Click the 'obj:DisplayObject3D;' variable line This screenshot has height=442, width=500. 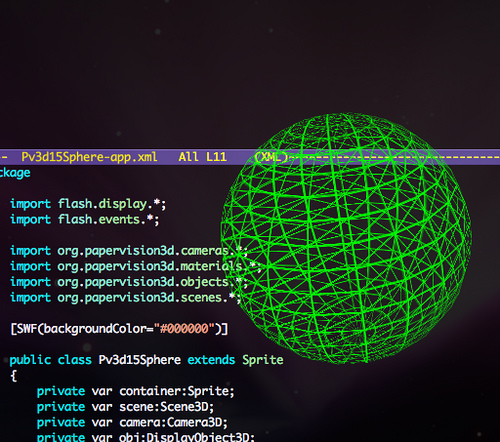(x=146, y=437)
